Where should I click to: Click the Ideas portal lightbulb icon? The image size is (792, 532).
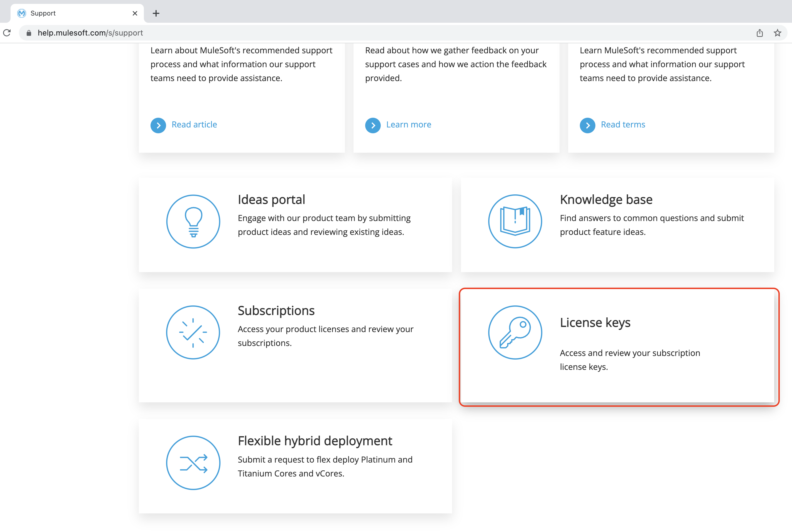193,222
